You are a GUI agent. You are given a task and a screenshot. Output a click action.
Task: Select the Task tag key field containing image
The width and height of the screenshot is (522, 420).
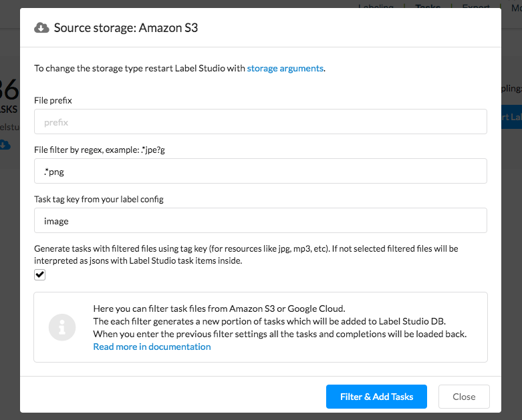(260, 220)
